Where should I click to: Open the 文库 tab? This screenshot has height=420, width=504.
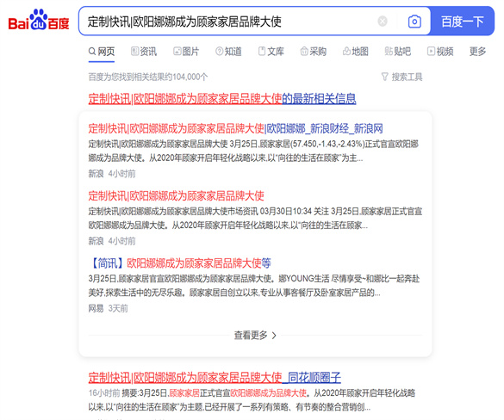pos(271,52)
